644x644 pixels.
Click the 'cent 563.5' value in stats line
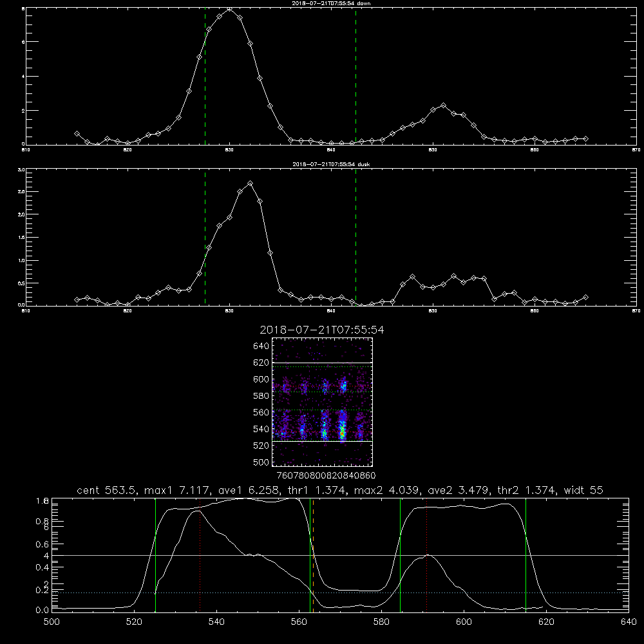(x=106, y=490)
